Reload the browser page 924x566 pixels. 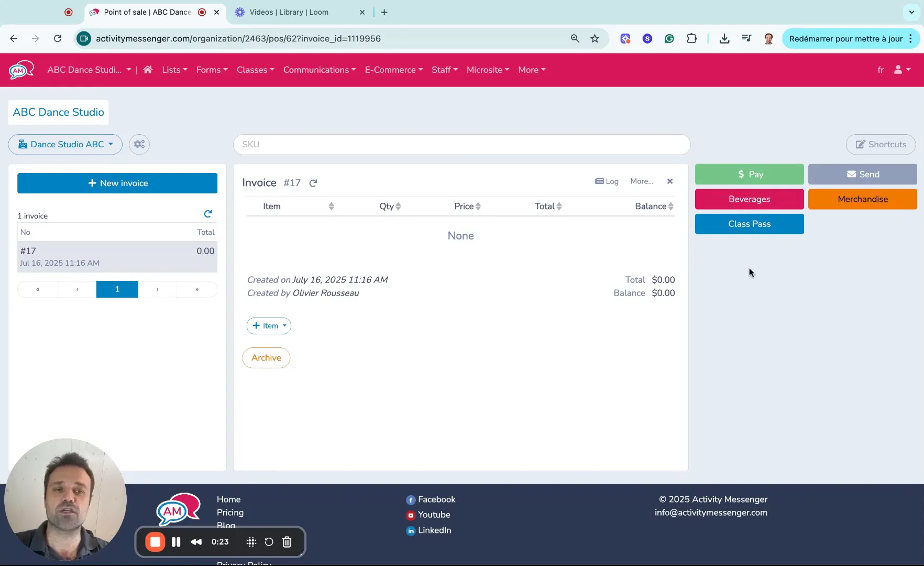[x=58, y=39]
